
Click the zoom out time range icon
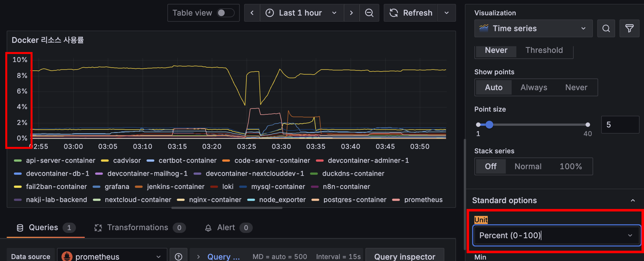tap(369, 13)
